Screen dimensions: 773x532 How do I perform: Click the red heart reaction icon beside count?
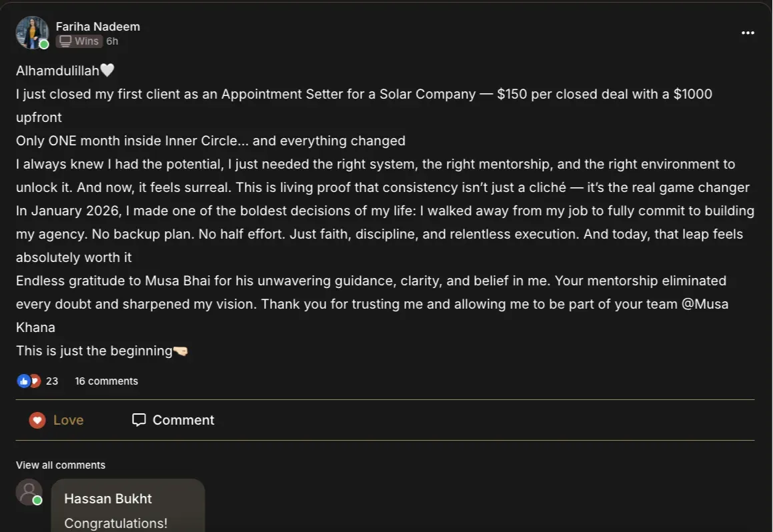[x=35, y=381]
